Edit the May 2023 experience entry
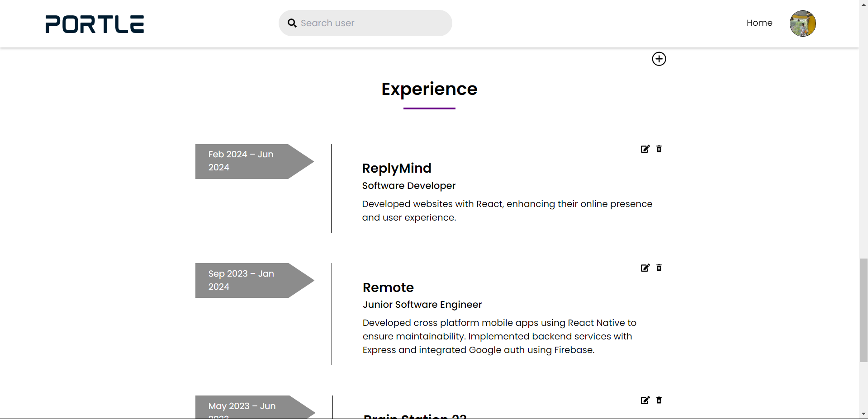This screenshot has height=419, width=868. (645, 400)
